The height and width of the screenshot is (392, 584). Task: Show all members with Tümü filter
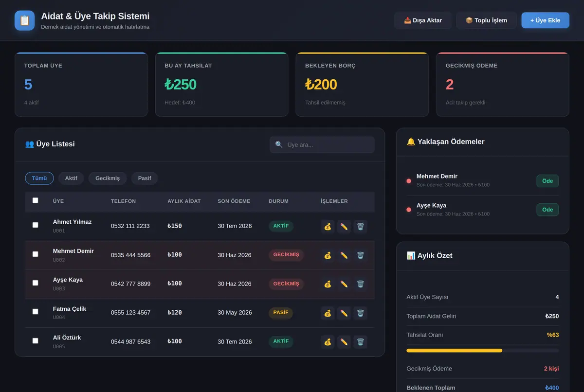pos(39,178)
